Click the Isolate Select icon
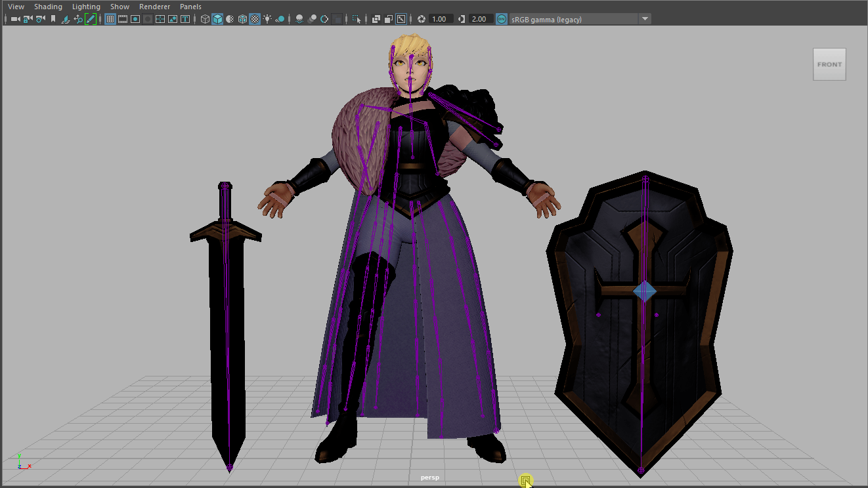Image resolution: width=868 pixels, height=488 pixels. pyautogui.click(x=356, y=19)
